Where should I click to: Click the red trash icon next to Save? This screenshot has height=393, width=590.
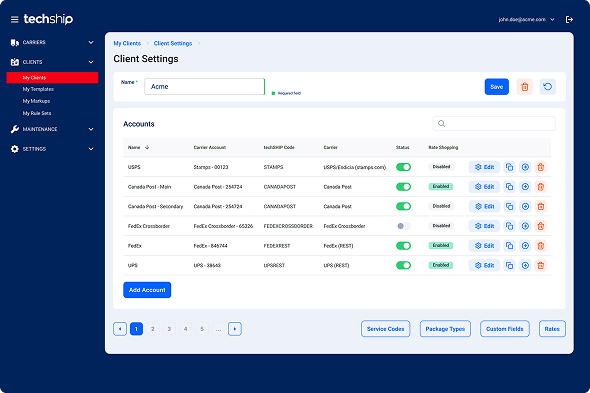525,87
